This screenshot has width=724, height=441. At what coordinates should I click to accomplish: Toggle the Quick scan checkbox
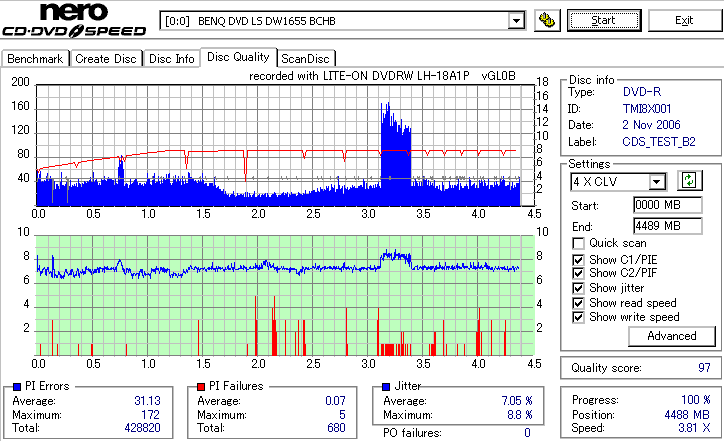(578, 243)
